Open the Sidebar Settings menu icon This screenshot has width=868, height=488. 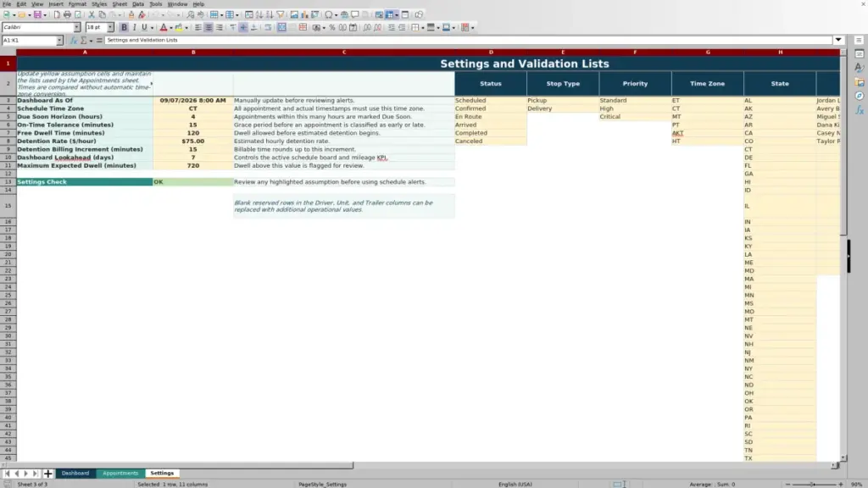click(859, 41)
